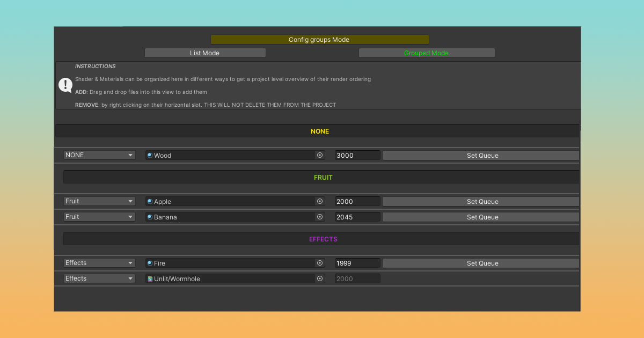Click the exclamation info icon in instructions
Screen dimensions: 644x338
pos(65,85)
